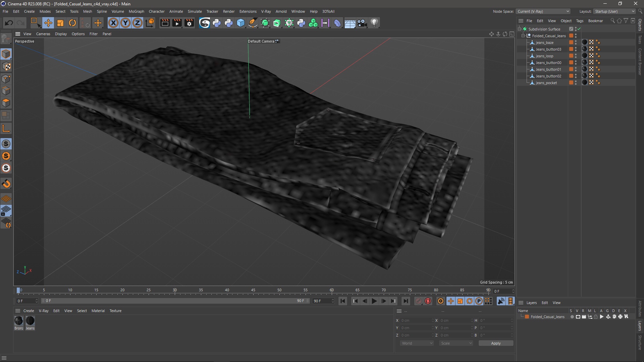Select Texture mode checkered icon
The width and height of the screenshot is (644, 362).
[6, 66]
